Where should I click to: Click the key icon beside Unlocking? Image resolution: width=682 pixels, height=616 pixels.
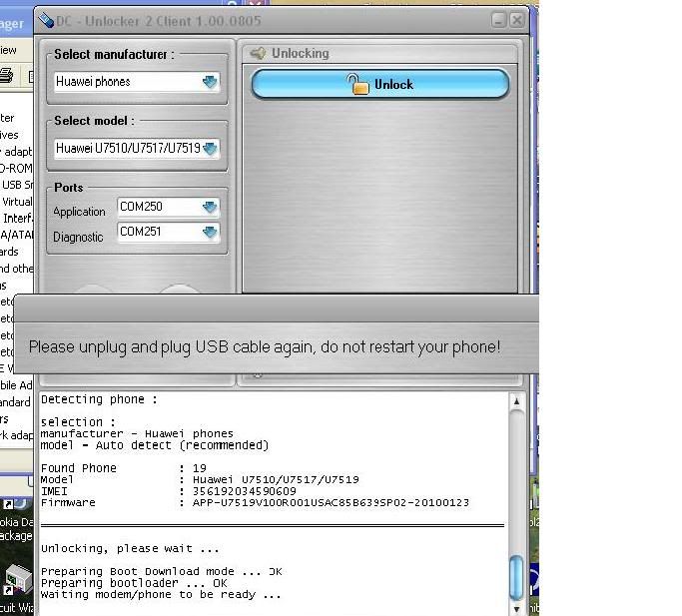click(258, 53)
